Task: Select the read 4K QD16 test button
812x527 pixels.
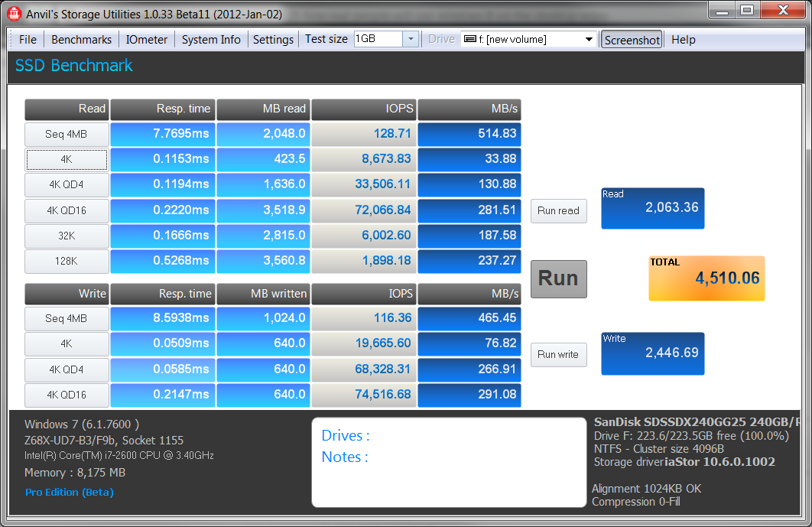Action: point(66,210)
